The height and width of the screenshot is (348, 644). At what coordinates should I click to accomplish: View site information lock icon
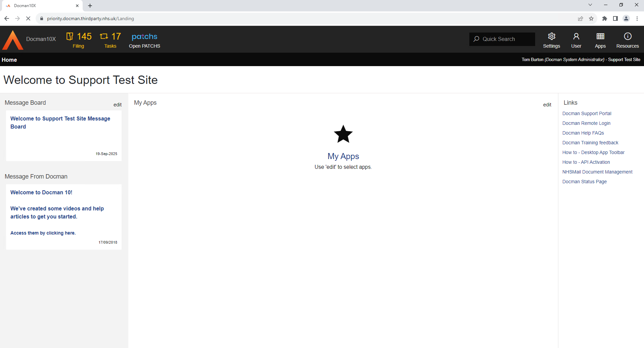(x=42, y=18)
